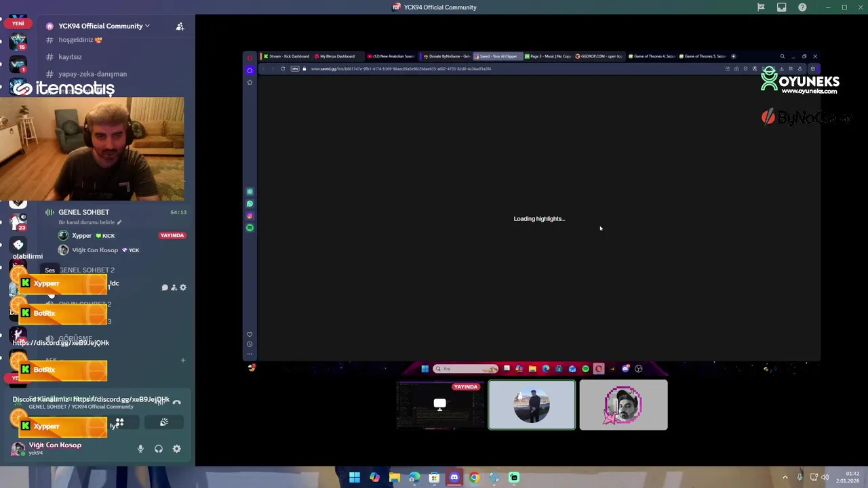Image resolution: width=868 pixels, height=488 pixels.
Task: Toggle microphone mute in user panel
Action: pos(140,449)
